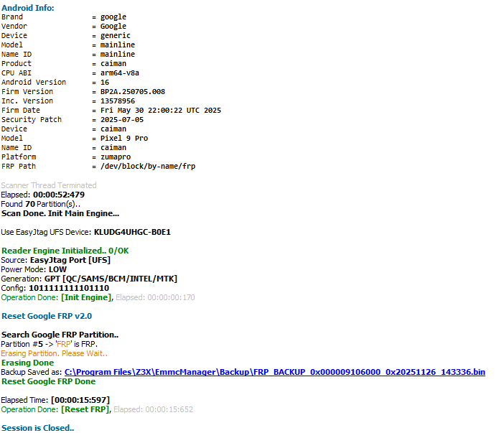Click the 'Android Info:' heading
This screenshot has height=433, width=504.
point(27,8)
